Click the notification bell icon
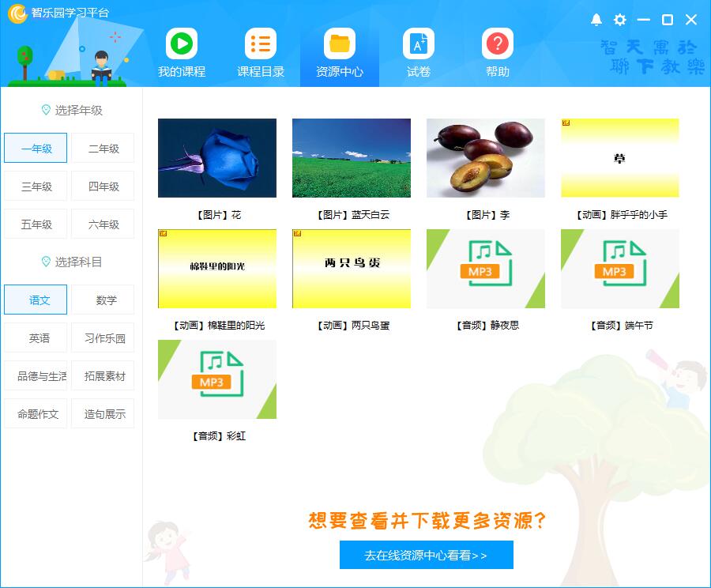The image size is (711, 588). 596,20
